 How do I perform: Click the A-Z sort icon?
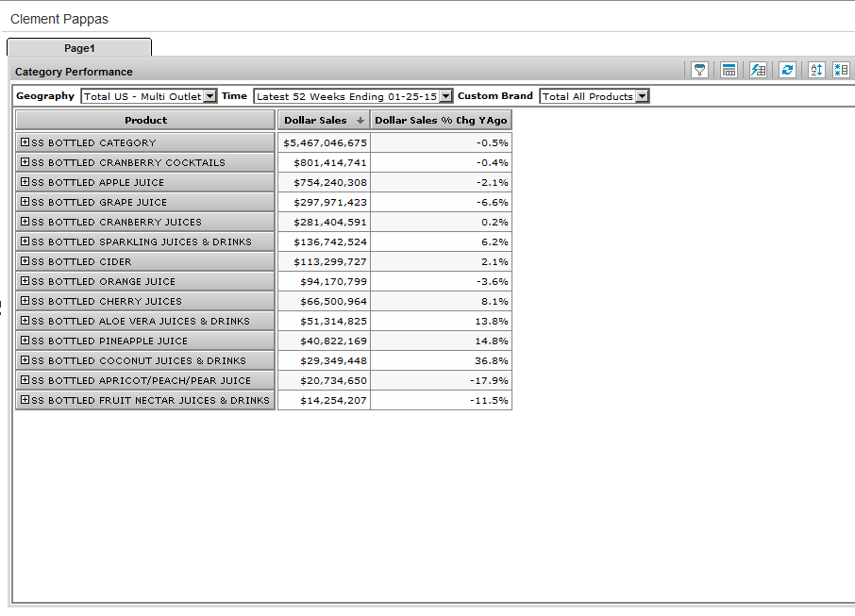[x=816, y=70]
